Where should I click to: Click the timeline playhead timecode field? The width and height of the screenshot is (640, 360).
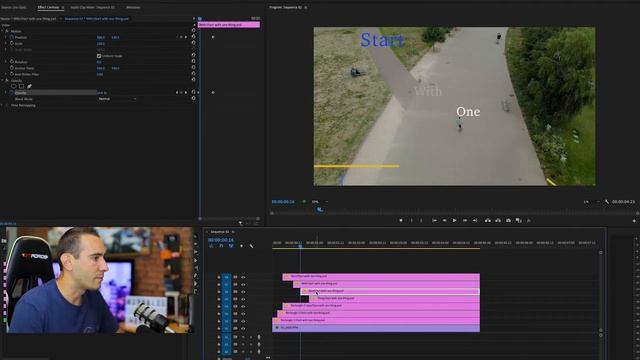click(221, 240)
